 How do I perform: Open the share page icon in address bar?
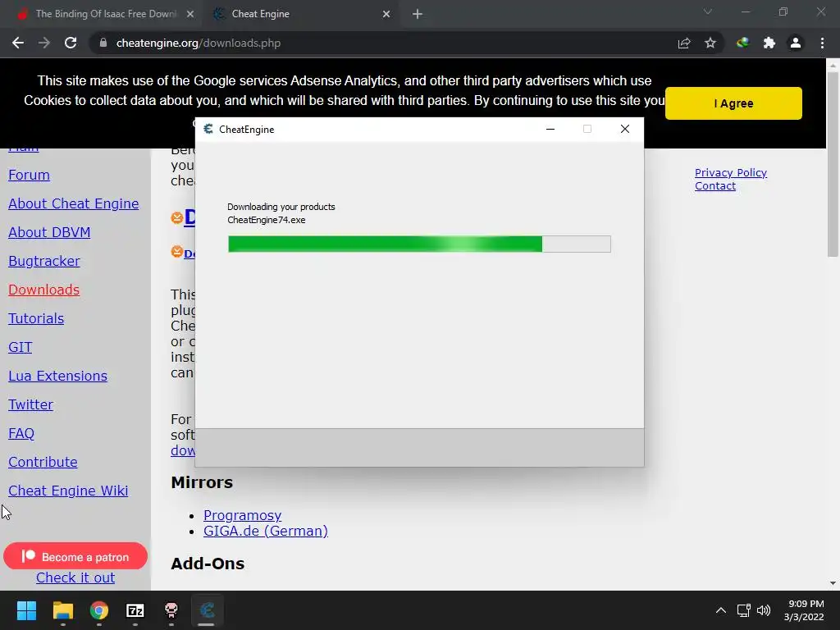pos(684,43)
